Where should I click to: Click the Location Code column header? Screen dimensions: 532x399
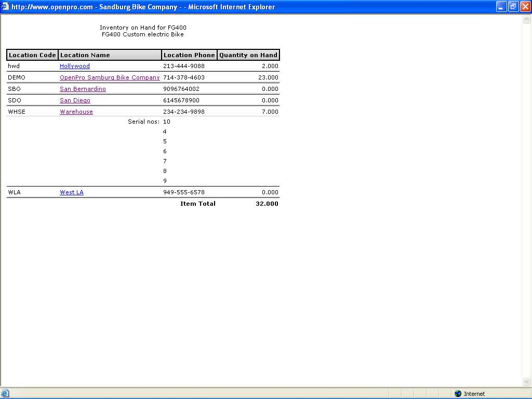pyautogui.click(x=32, y=55)
